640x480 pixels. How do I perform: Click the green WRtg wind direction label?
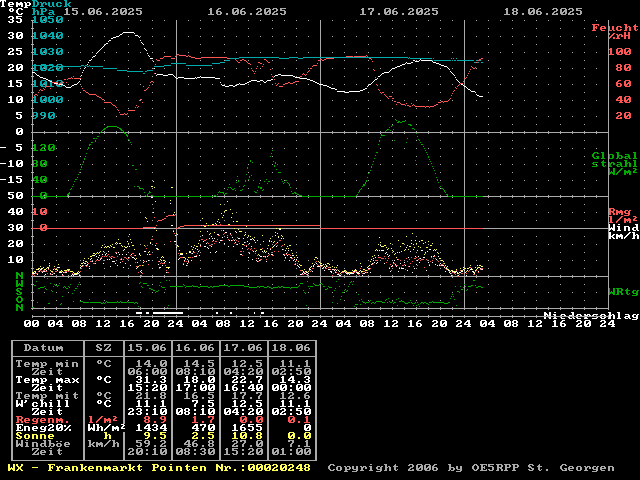(623, 292)
